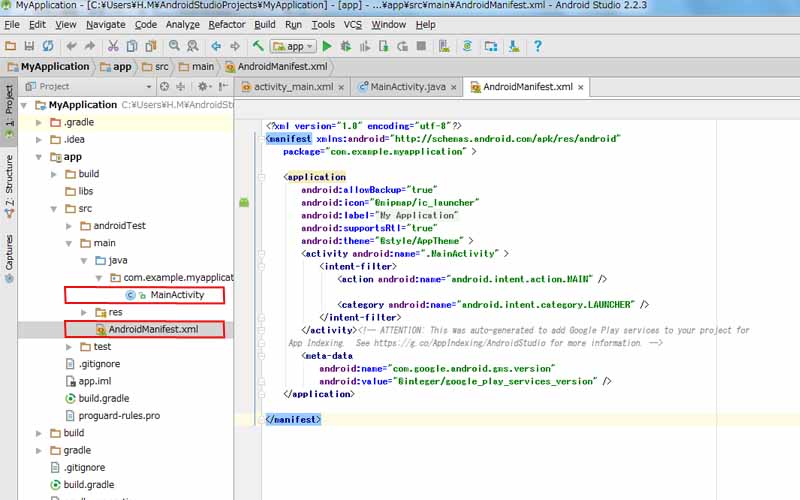
Task: Click the Synchronize refresh icon
Action: click(x=48, y=46)
